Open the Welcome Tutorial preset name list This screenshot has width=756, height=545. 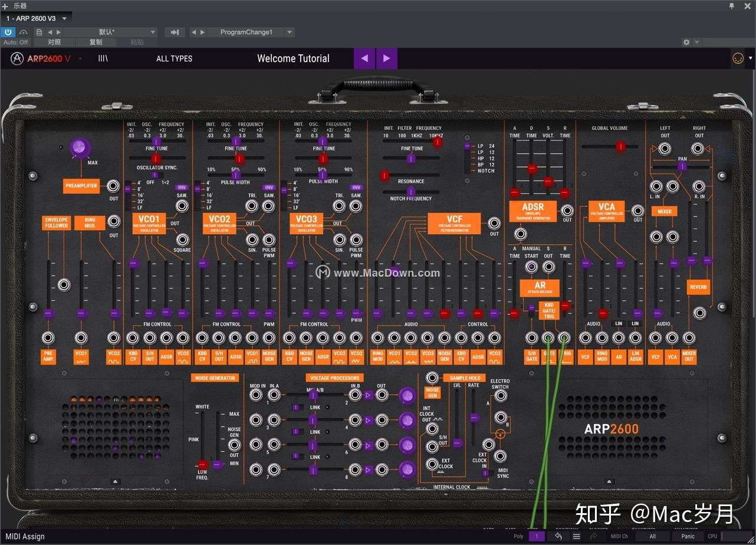coord(293,58)
